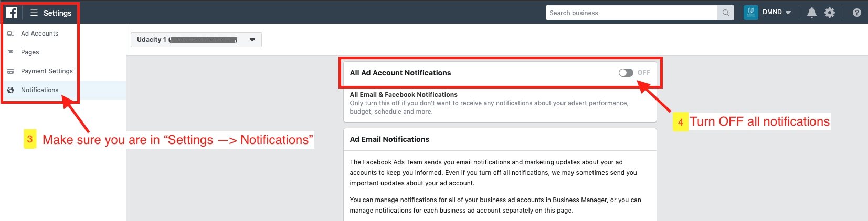Click the Pages flag icon

click(x=10, y=52)
